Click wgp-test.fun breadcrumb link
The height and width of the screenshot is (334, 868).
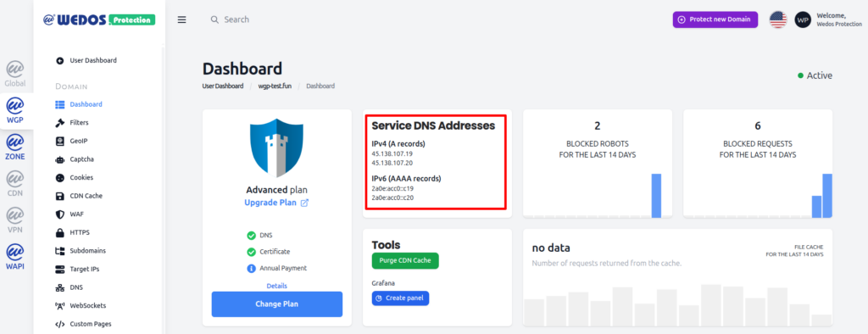274,86
